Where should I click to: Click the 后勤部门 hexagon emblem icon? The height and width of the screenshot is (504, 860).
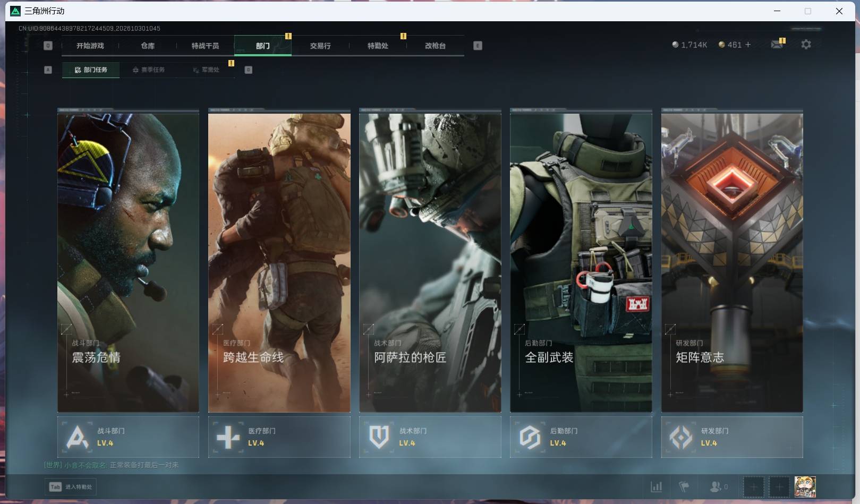point(530,437)
